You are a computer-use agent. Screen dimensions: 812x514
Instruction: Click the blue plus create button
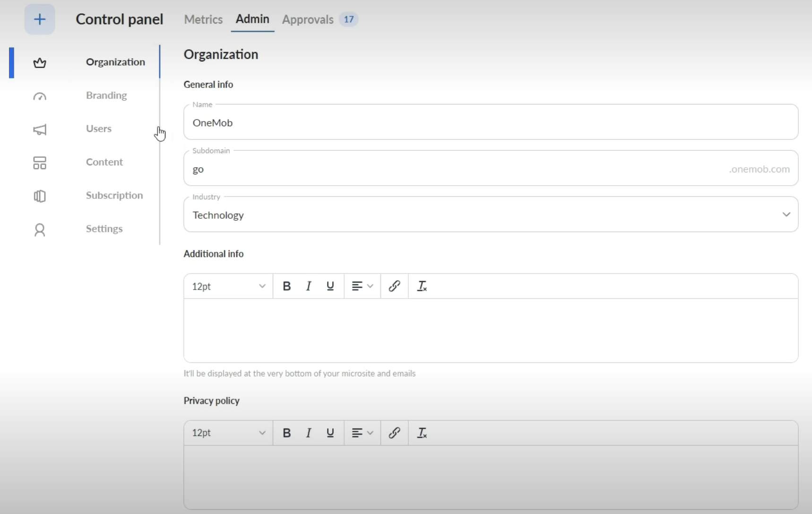(x=40, y=19)
